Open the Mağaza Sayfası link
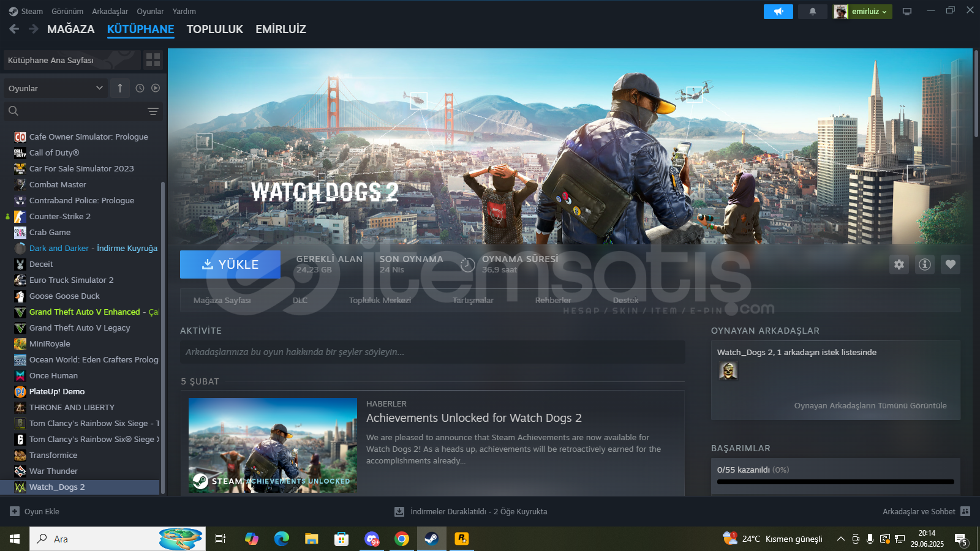This screenshot has height=551, width=980. 222,300
